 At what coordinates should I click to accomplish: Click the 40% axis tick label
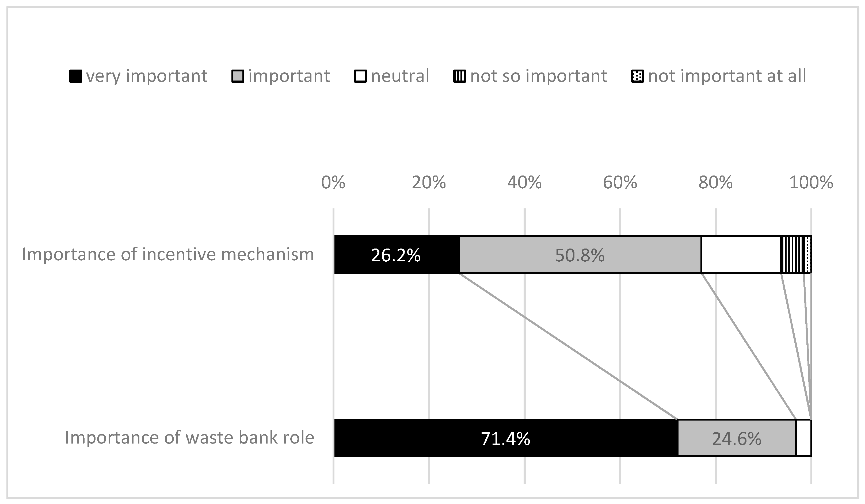click(x=524, y=182)
